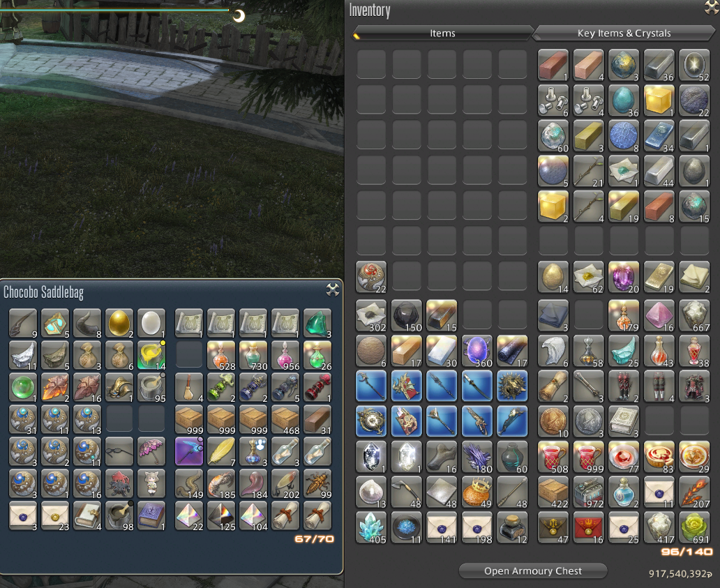This screenshot has width=720, height=588.
Task: Select the insect bait stack of 99
Action: point(317,484)
